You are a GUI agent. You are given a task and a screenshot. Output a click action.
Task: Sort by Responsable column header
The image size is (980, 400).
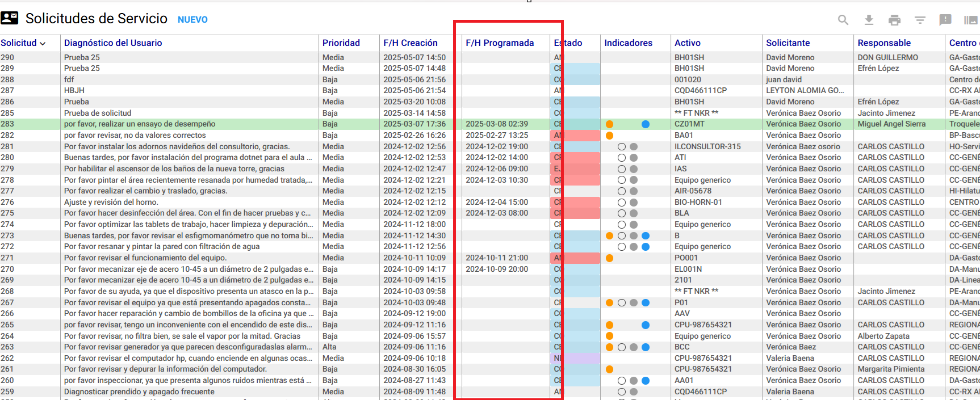pos(884,43)
